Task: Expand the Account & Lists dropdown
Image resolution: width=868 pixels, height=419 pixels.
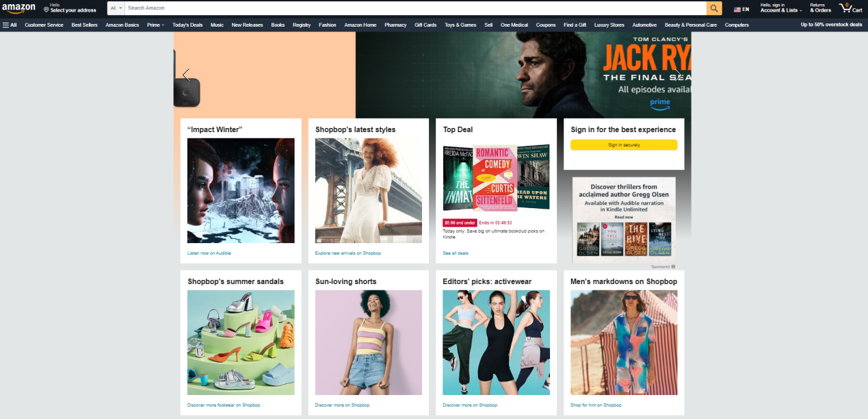Action: (781, 8)
